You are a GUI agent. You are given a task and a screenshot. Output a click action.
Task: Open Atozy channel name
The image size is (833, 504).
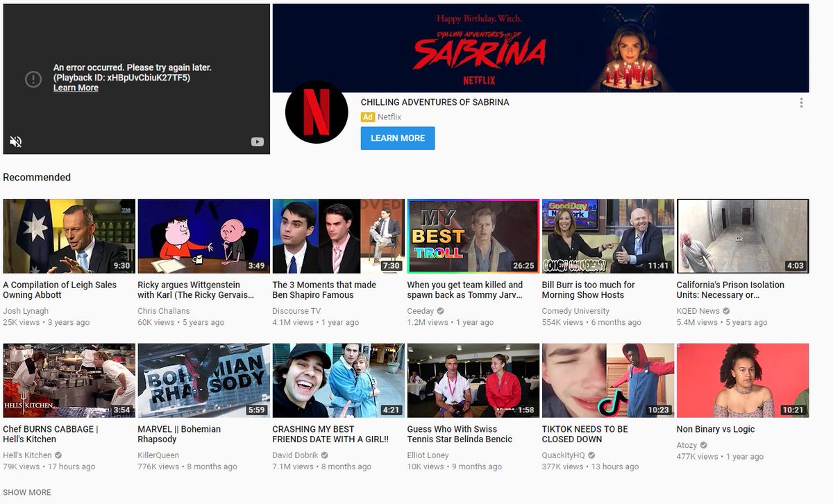coord(687,446)
